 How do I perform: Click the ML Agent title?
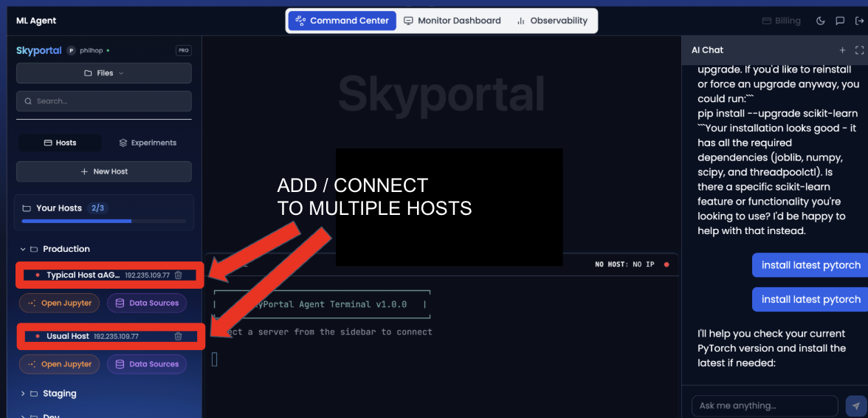click(36, 21)
